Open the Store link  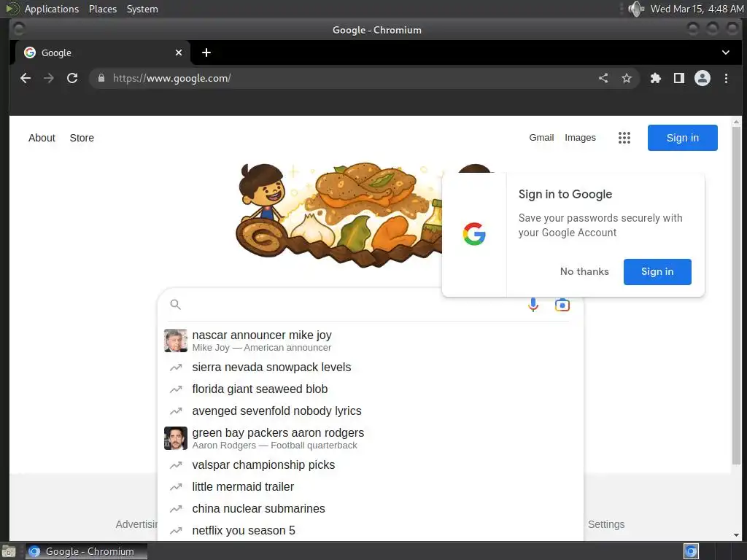coord(82,138)
